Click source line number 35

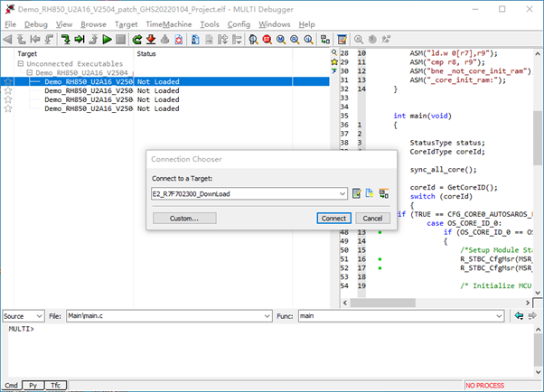point(344,116)
